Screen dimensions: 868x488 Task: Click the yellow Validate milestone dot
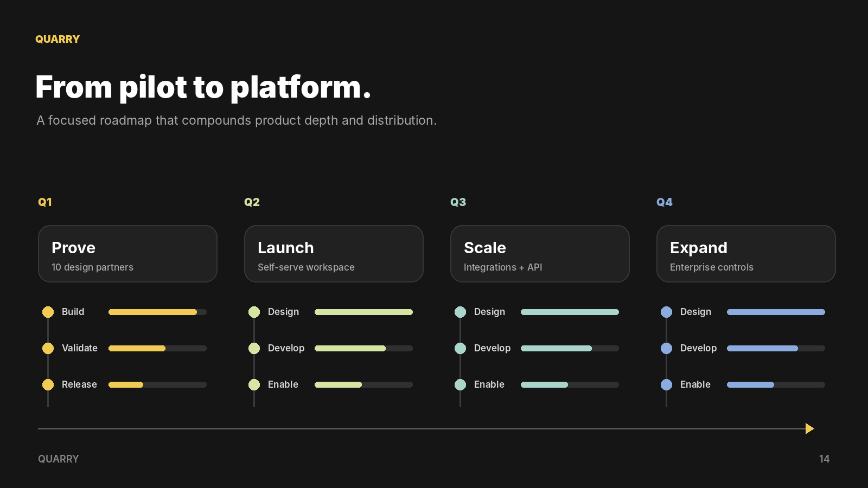click(48, 348)
